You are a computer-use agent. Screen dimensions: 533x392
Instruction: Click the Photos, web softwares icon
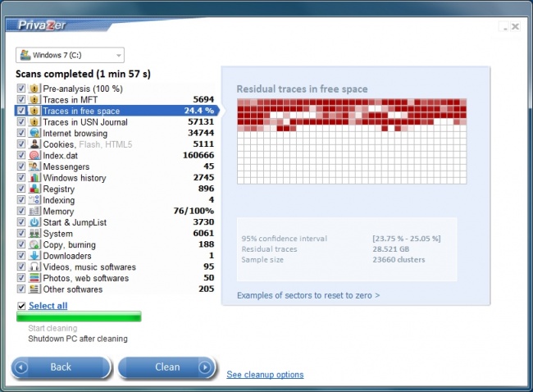coord(34,278)
